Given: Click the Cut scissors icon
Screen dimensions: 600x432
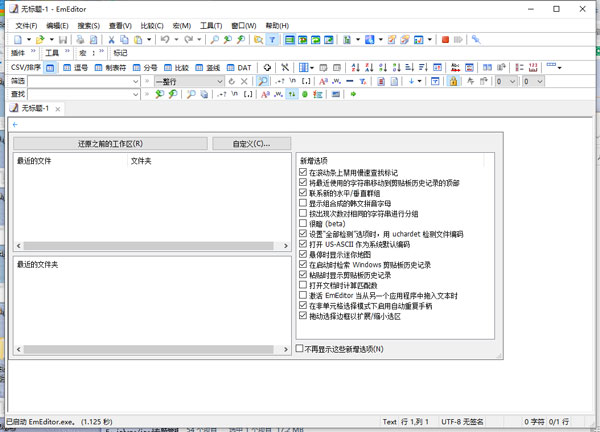Looking at the screenshot, I should tap(108, 39).
